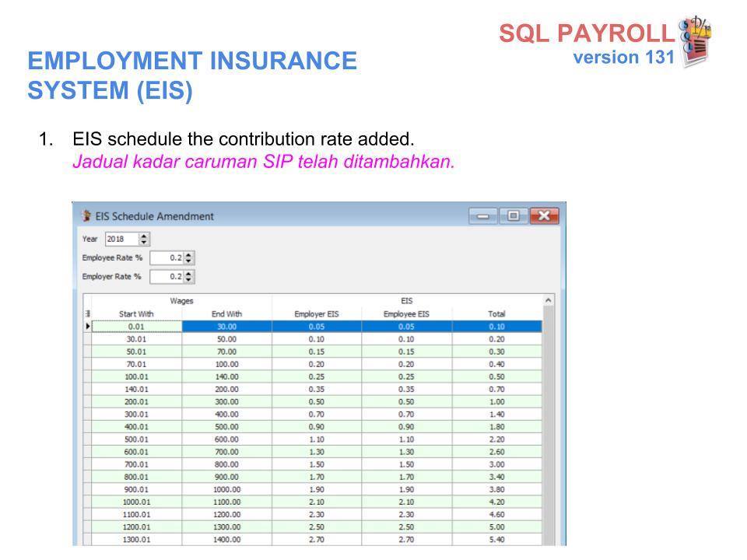747x560 pixels.
Task: Select End With cell 600.00
Action: (x=226, y=439)
